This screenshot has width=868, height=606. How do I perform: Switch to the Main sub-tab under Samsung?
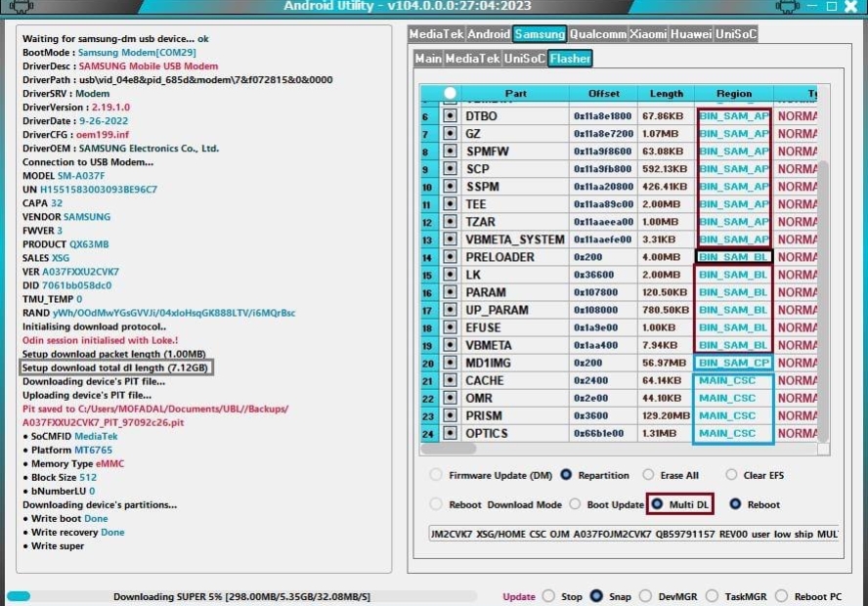(428, 59)
